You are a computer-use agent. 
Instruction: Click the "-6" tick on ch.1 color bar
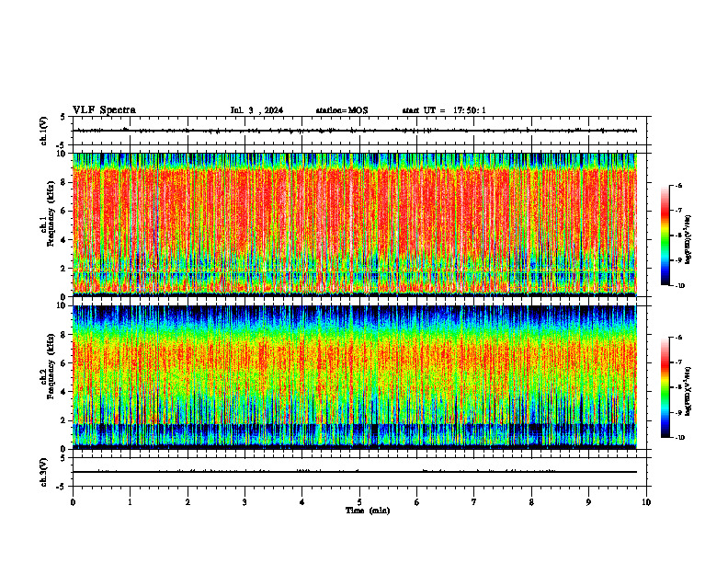[677, 185]
